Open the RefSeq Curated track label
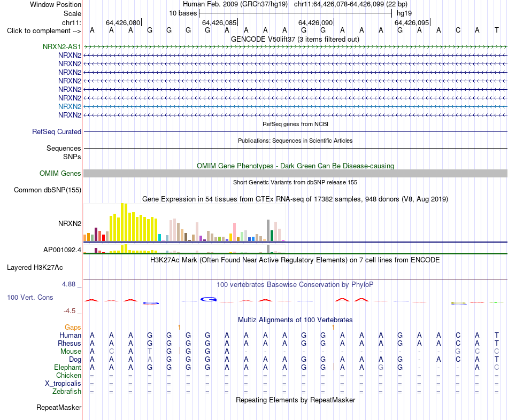 (x=56, y=131)
